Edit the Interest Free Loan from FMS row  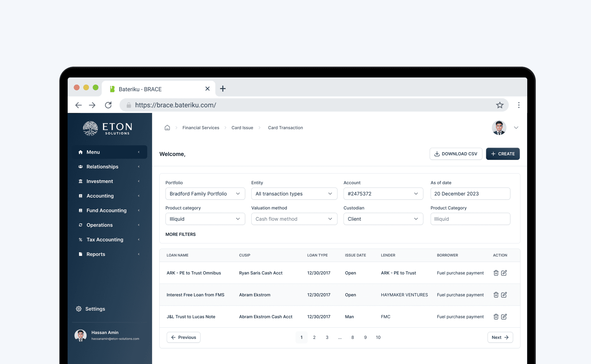coord(504,295)
